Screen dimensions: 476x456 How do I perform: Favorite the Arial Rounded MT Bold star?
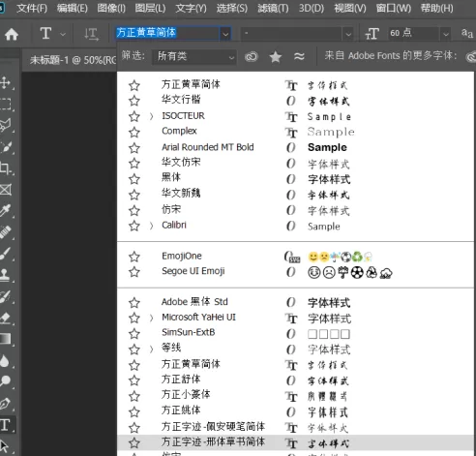click(134, 148)
